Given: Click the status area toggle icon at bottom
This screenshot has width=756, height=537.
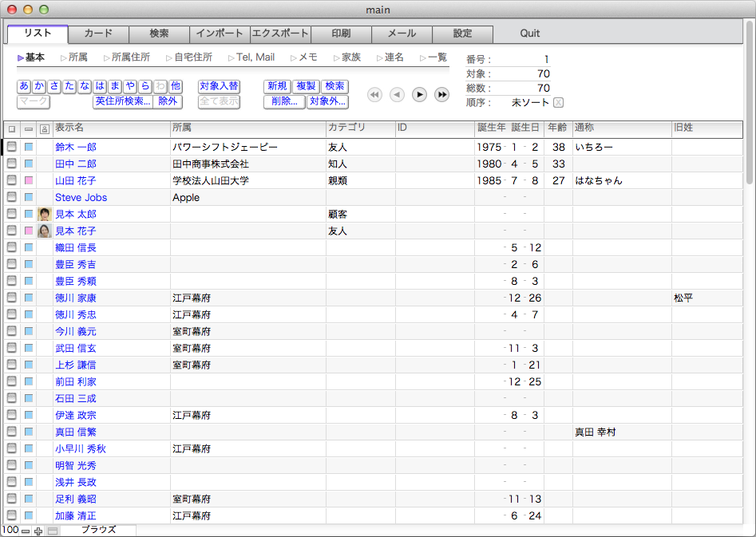Looking at the screenshot, I should pos(53,531).
